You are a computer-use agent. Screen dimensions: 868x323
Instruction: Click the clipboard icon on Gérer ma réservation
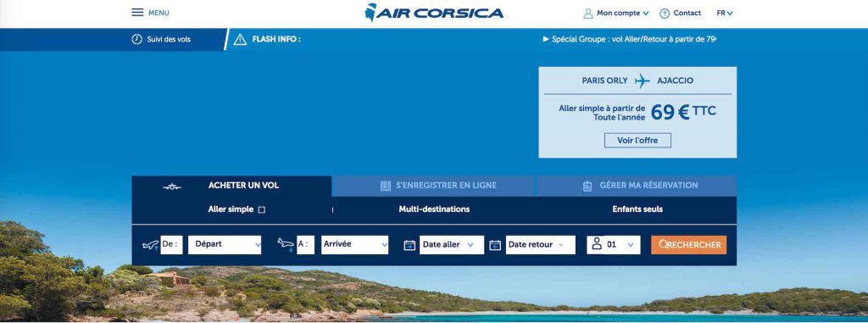587,187
